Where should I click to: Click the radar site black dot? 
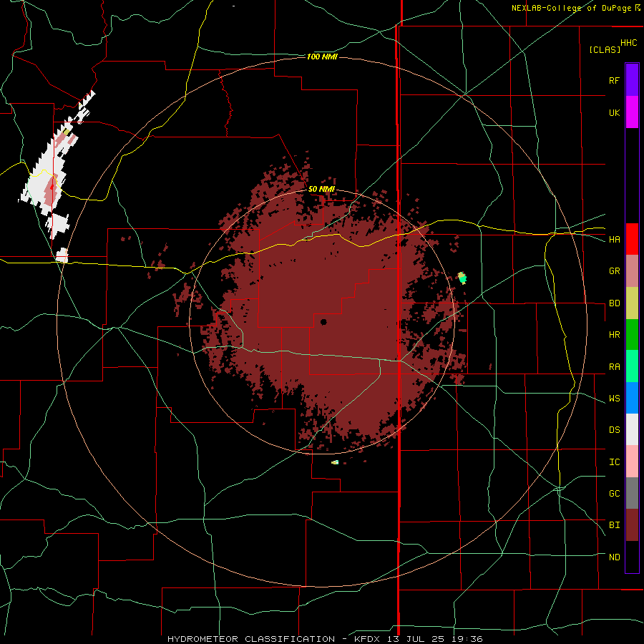(x=323, y=322)
